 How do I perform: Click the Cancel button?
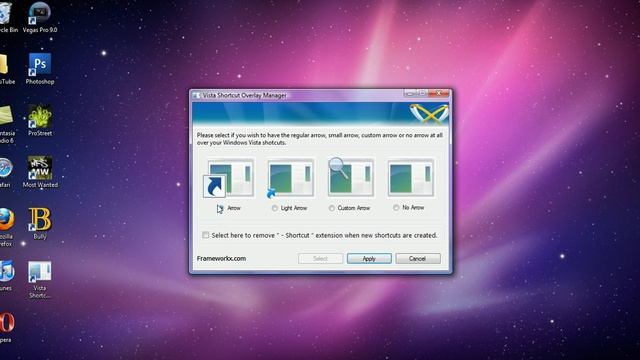[418, 259]
